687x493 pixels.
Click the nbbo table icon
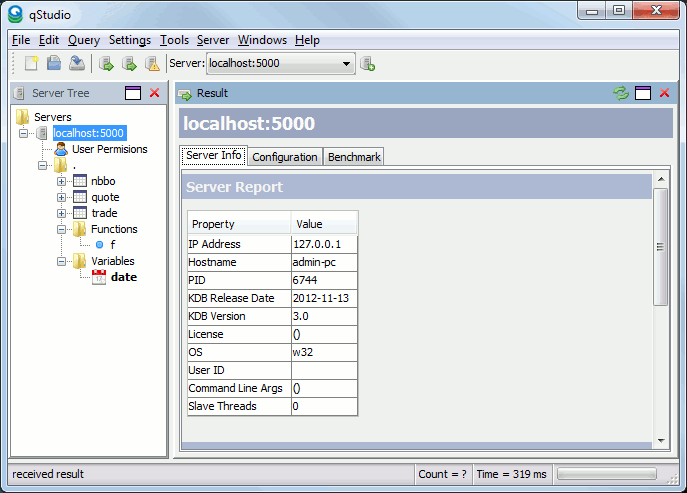click(x=80, y=181)
